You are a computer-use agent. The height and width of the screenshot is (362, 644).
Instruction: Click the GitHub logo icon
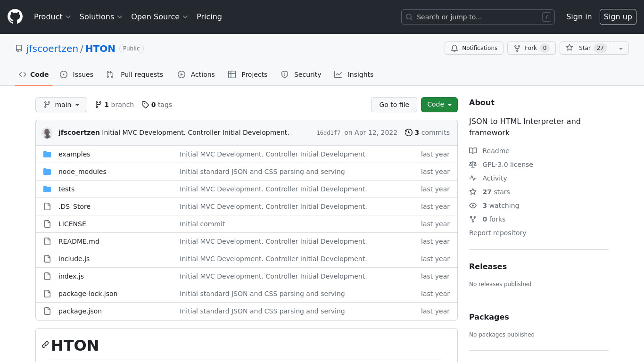click(15, 17)
